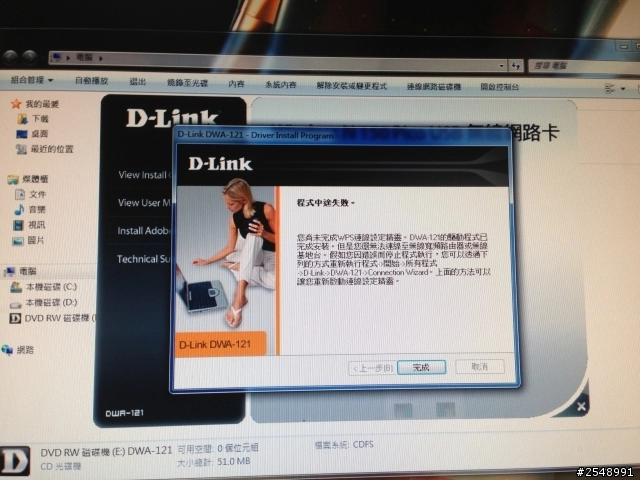Screen dimensions: 640x480
Task: Select 媒體櫃 libraries in sidebar
Action: click(35, 179)
